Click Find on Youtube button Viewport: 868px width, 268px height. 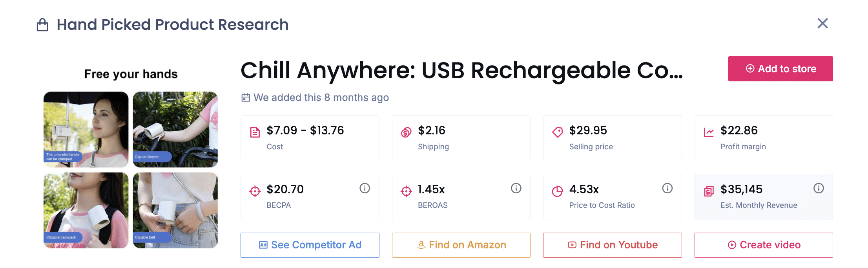tap(612, 245)
